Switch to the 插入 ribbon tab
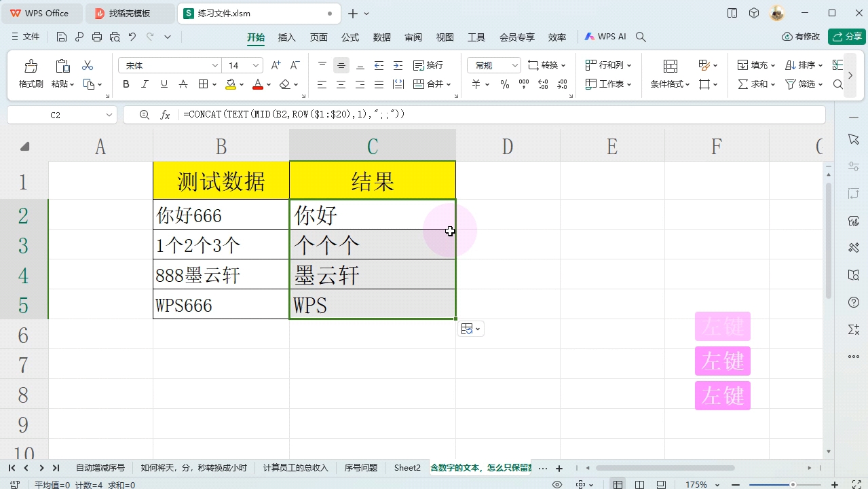 (x=286, y=37)
